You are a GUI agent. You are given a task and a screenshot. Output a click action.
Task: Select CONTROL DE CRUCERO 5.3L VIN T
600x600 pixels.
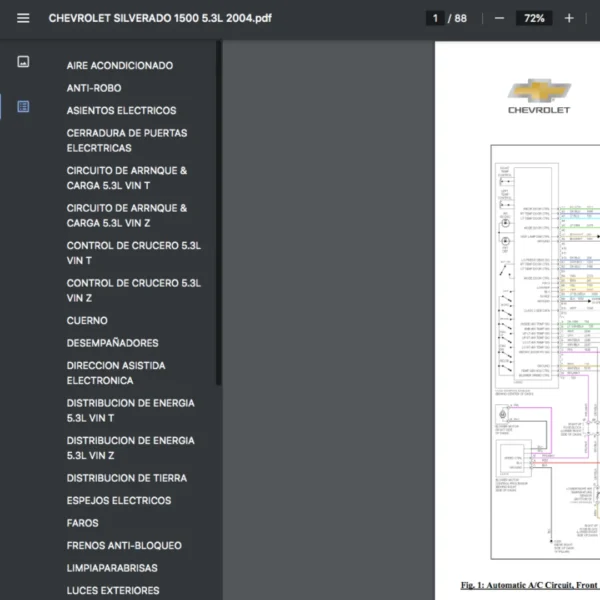coord(133,253)
